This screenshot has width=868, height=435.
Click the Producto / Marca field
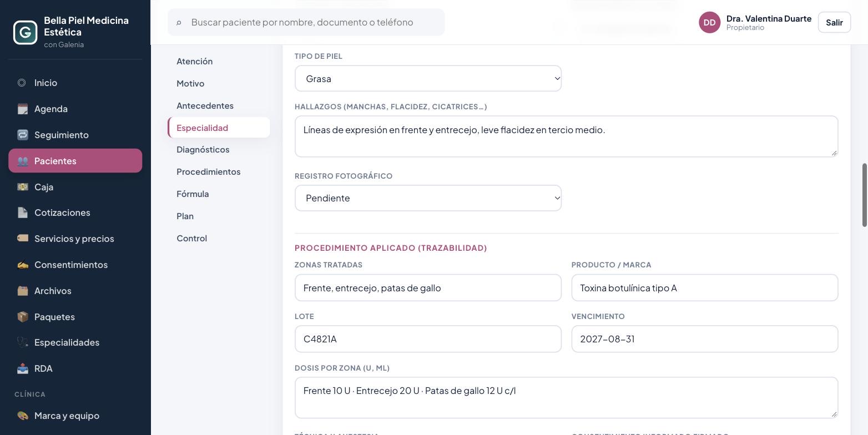[705, 288]
